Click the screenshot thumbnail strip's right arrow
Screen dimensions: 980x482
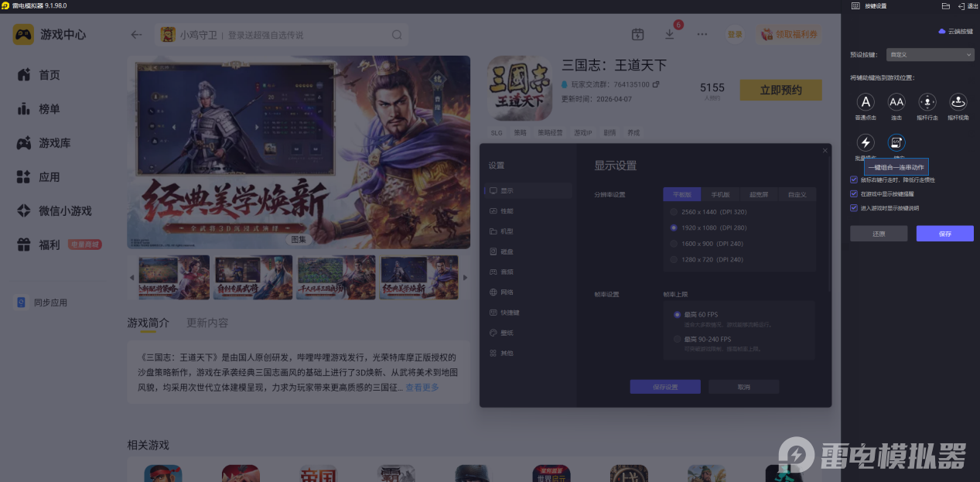[465, 277]
